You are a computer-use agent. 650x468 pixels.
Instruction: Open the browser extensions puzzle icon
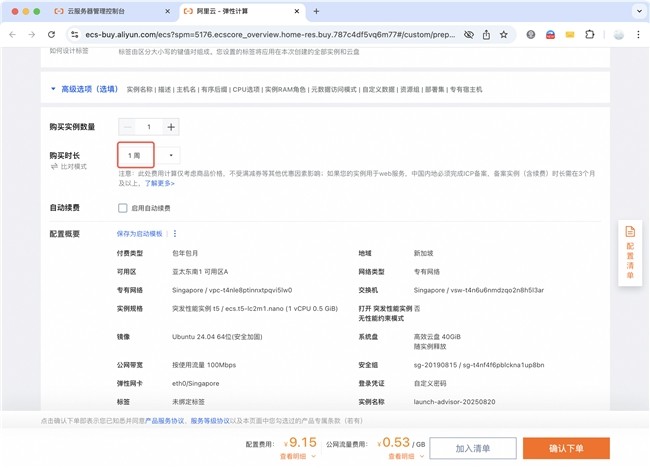tap(588, 34)
